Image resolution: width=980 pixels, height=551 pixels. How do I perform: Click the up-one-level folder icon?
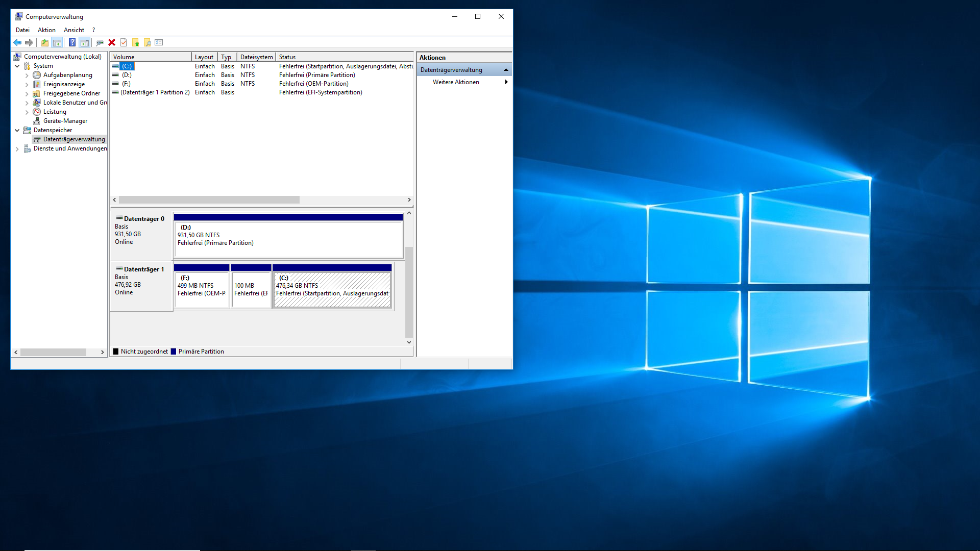tap(45, 43)
